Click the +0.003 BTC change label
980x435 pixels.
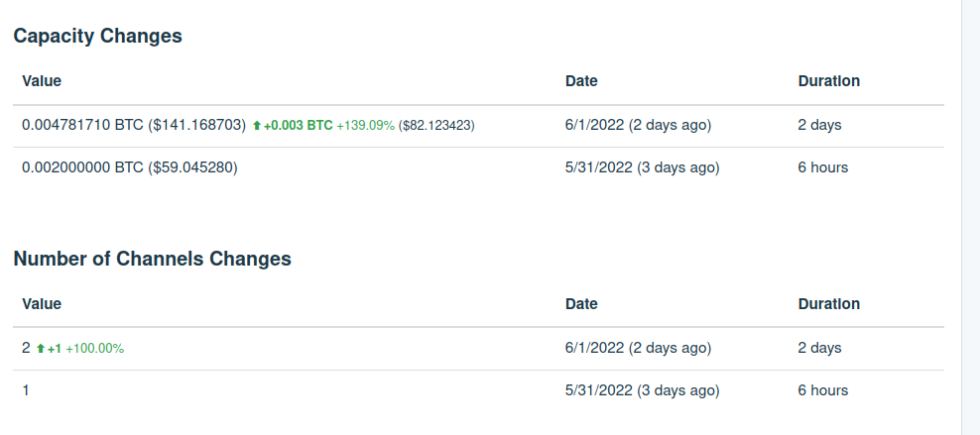tap(299, 126)
